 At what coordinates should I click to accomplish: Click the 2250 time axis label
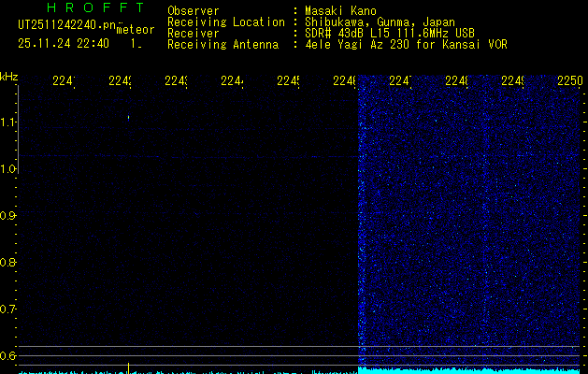[570, 80]
